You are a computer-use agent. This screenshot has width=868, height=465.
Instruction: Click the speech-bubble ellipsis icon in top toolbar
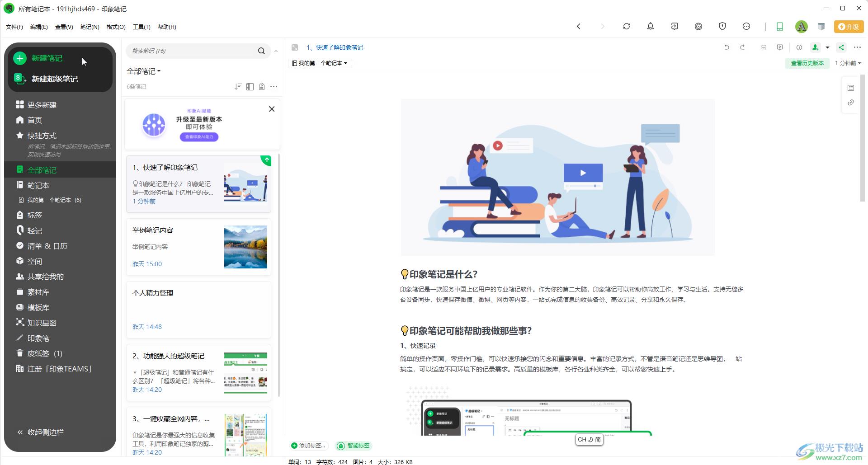point(746,26)
